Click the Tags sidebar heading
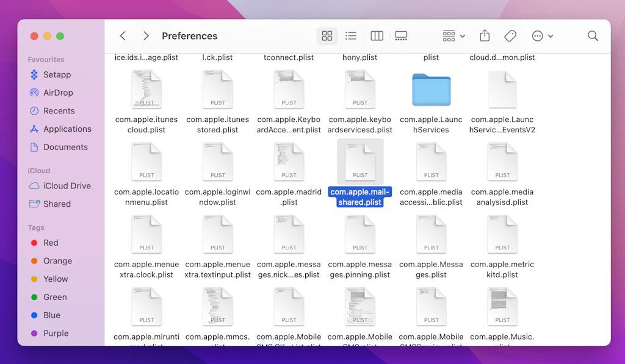Viewport: 625px width, 364px height. pos(36,227)
